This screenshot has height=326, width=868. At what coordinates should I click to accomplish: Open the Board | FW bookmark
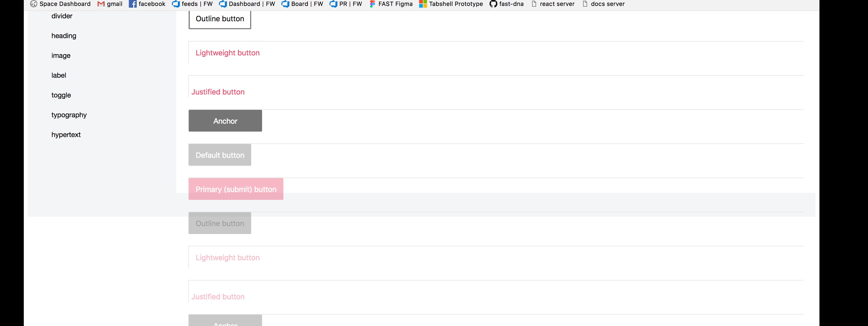(x=302, y=4)
